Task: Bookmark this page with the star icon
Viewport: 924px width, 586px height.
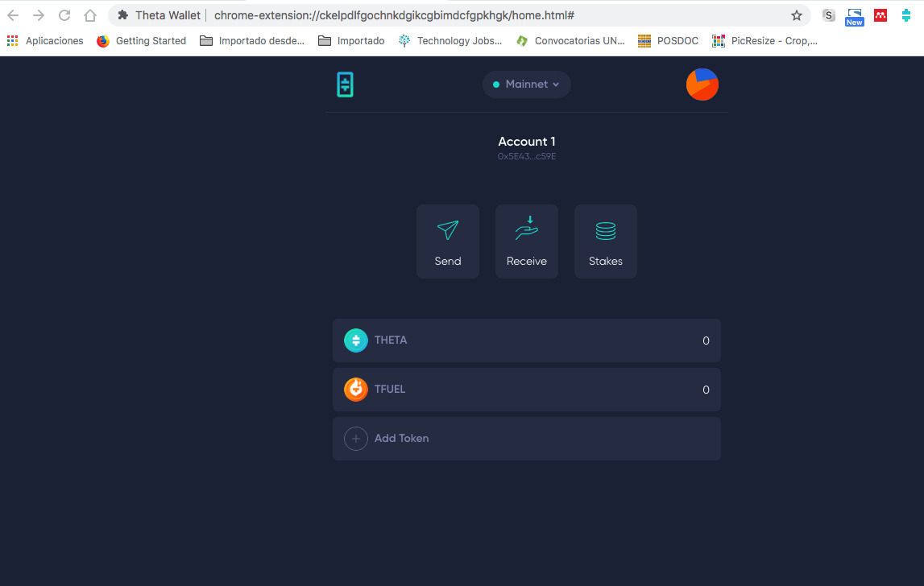Action: [x=797, y=14]
